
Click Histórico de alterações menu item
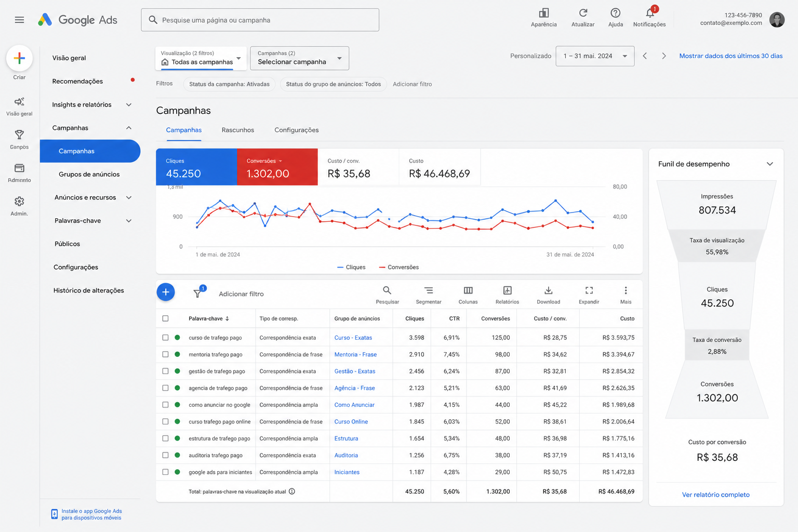point(89,290)
